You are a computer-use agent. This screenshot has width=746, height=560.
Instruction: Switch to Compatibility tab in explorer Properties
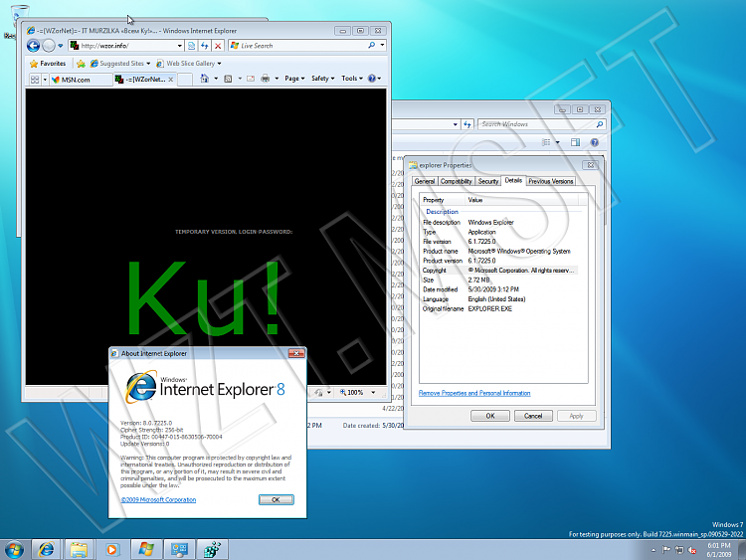pos(456,181)
